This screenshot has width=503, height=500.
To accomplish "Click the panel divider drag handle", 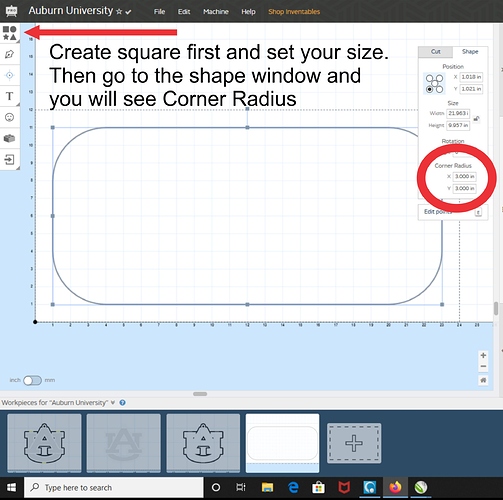I will coord(200,394).
